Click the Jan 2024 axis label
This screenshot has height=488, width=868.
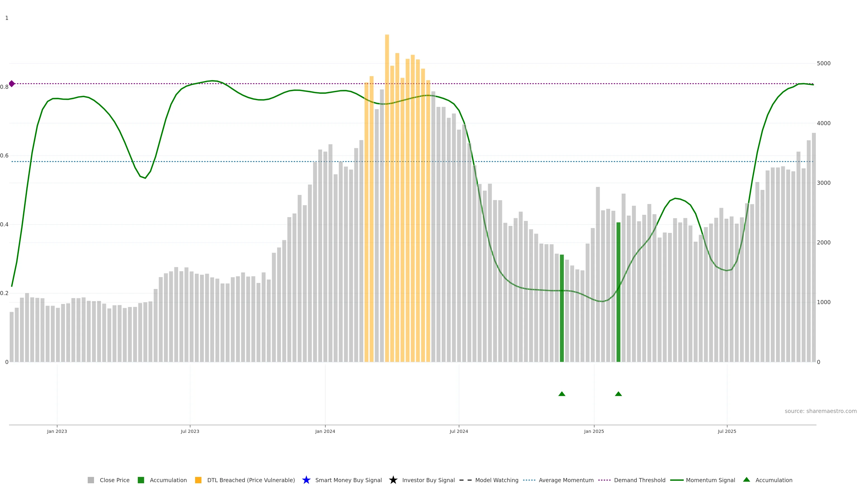pos(325,431)
